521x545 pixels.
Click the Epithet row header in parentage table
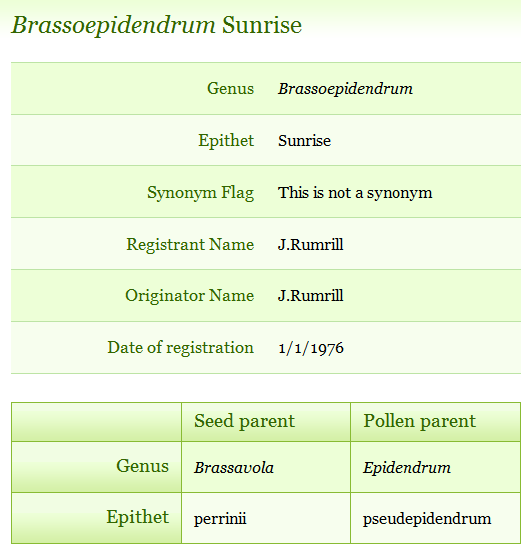click(x=96, y=518)
